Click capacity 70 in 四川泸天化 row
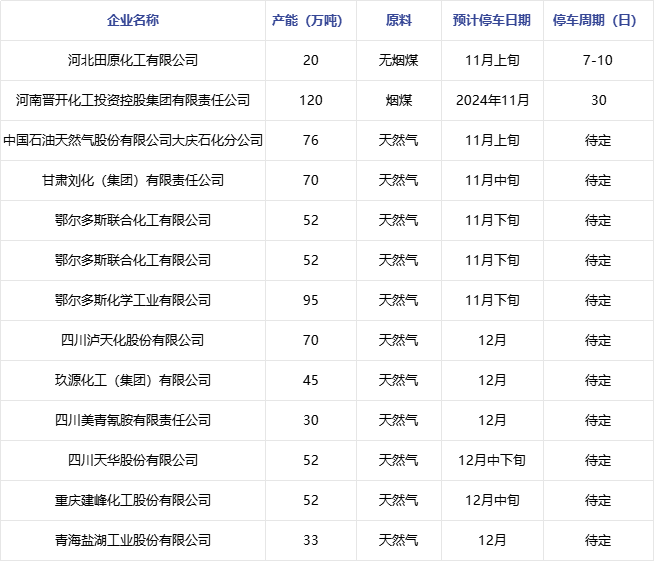654x561 pixels. (311, 340)
